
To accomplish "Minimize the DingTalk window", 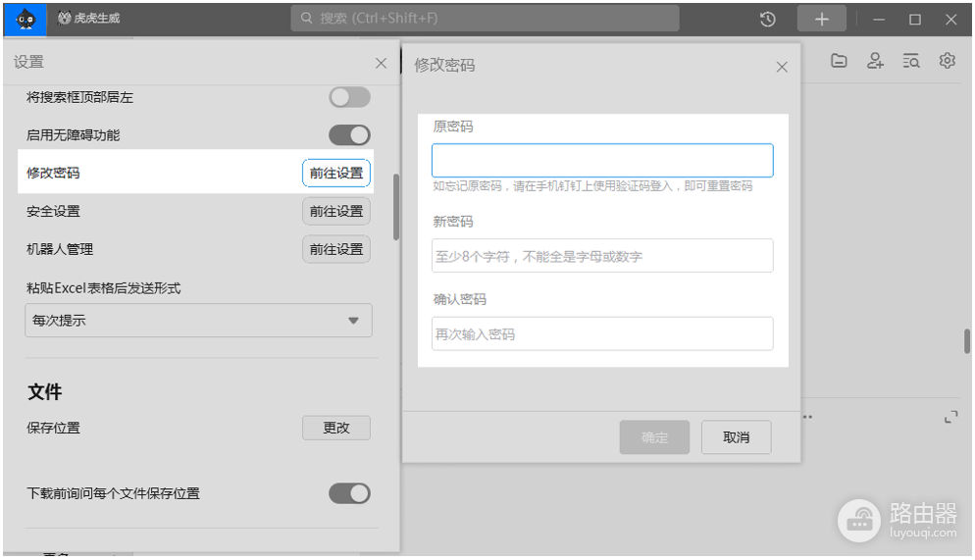I will 879,20.
